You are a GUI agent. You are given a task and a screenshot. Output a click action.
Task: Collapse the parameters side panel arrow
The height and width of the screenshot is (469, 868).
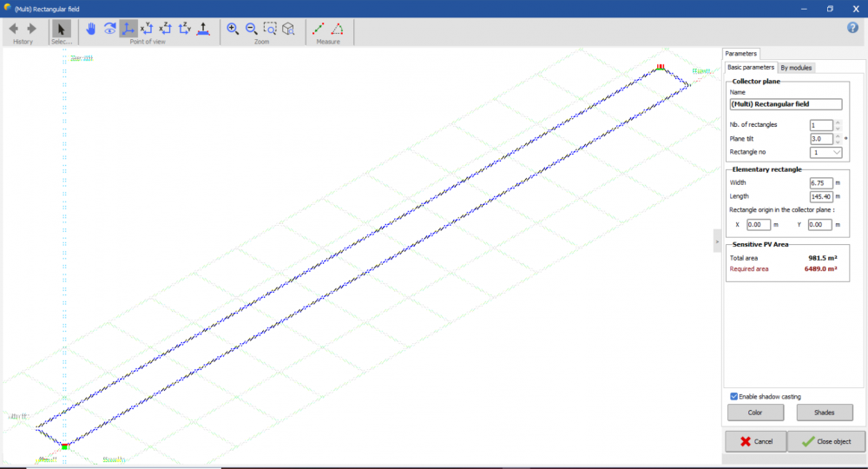coord(717,241)
